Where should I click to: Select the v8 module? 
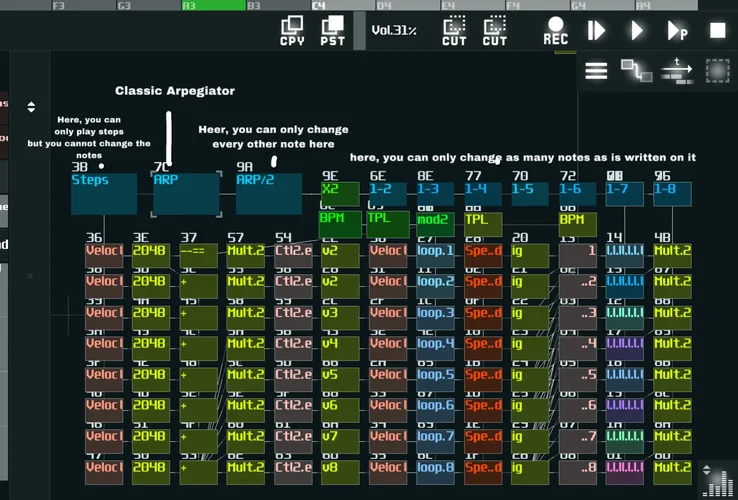[x=340, y=473]
